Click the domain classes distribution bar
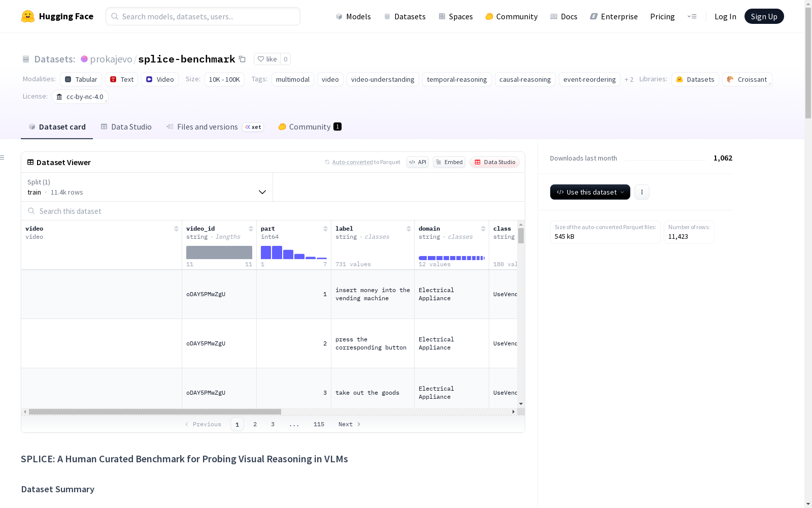Viewport: 812px width, 508px height. tap(452, 258)
